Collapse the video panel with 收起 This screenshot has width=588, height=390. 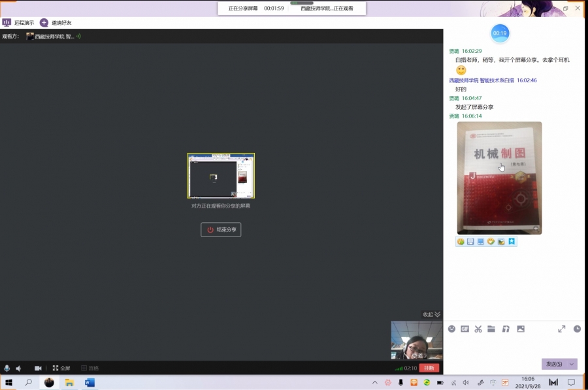(x=432, y=314)
